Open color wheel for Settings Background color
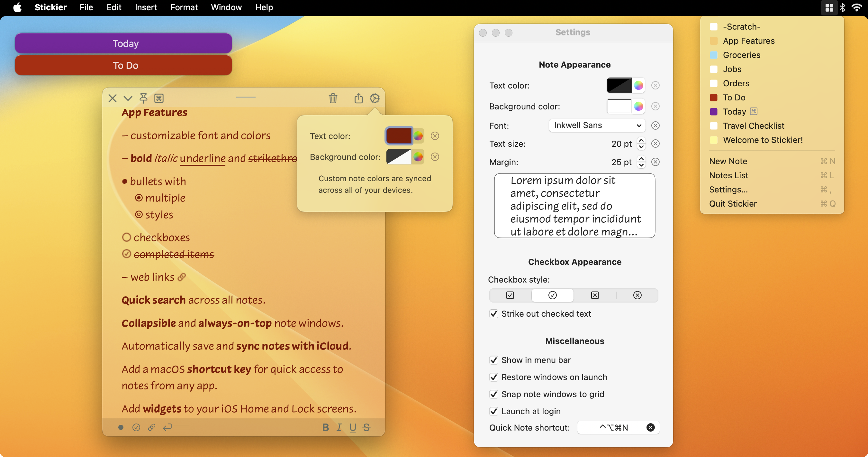The image size is (868, 457). click(x=638, y=106)
